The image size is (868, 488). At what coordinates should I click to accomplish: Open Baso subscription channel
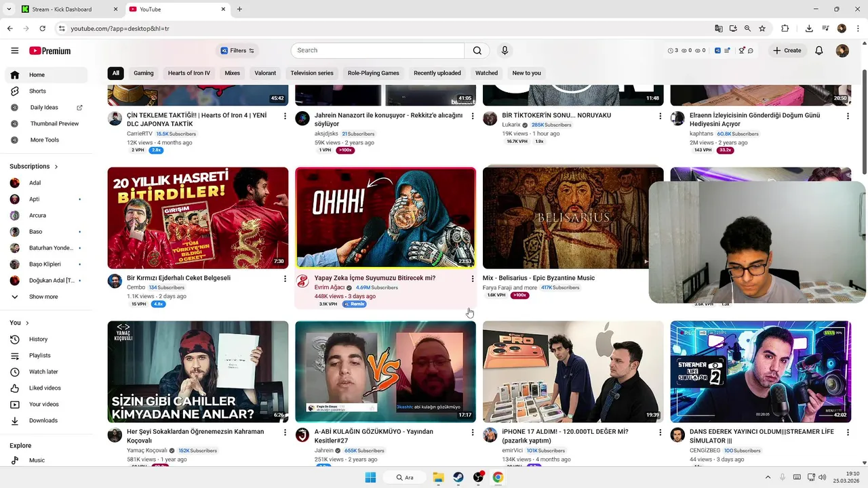pyautogui.click(x=46, y=232)
